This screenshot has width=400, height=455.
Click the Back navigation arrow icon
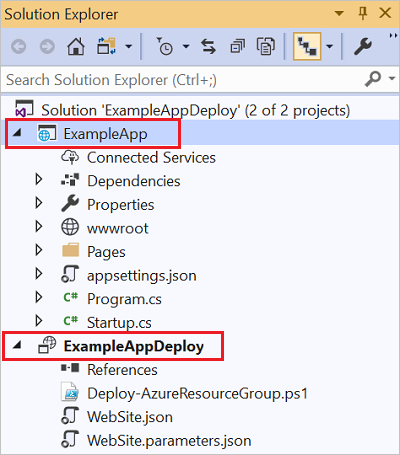tap(19, 47)
